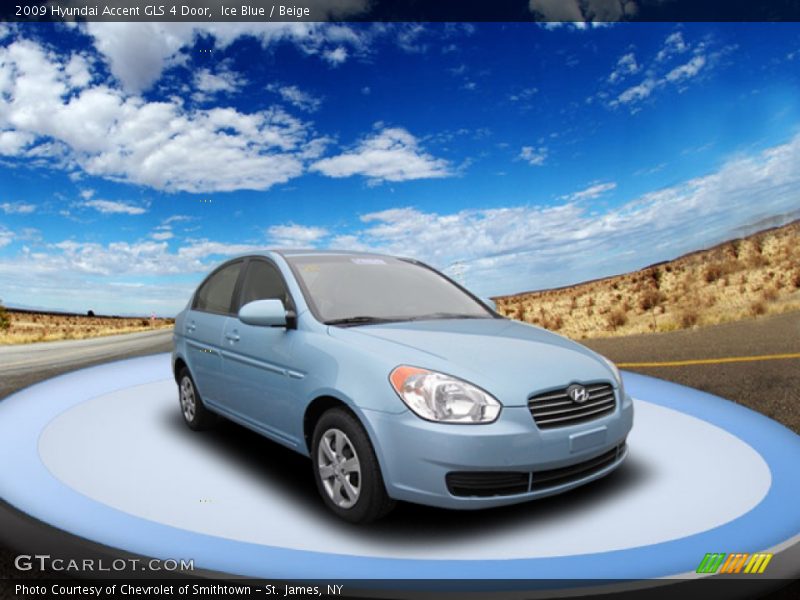The height and width of the screenshot is (600, 800).
Task: Click the front wheel alloy rim
Action: (x=340, y=467)
